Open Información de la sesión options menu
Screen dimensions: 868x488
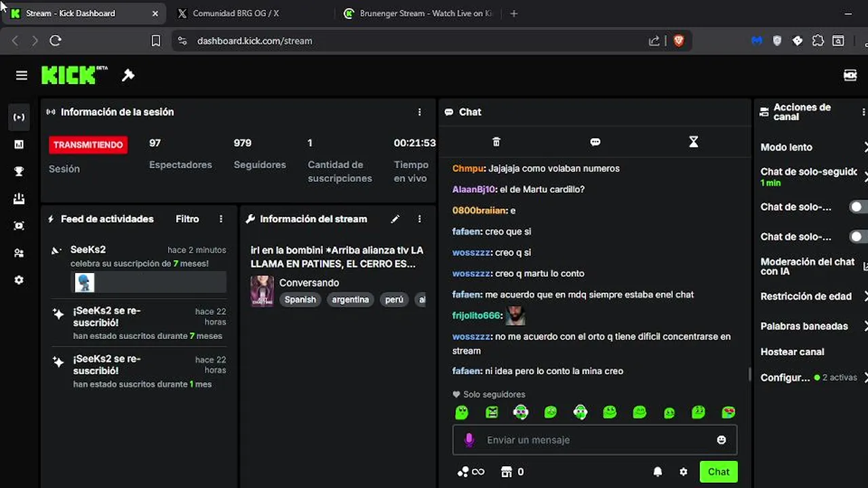coord(419,112)
